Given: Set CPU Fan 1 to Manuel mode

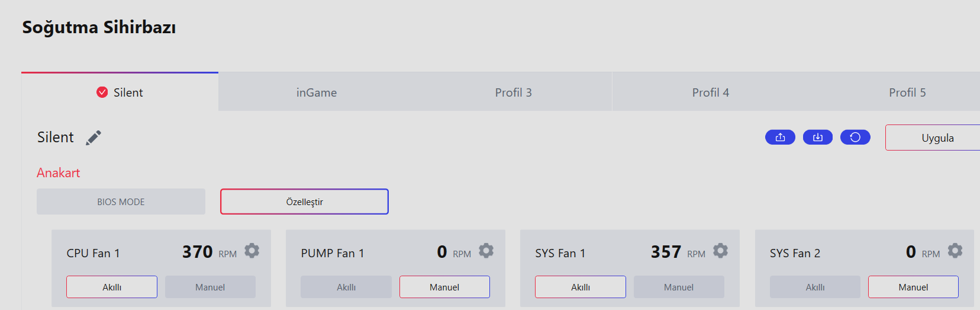Looking at the screenshot, I should pos(210,287).
